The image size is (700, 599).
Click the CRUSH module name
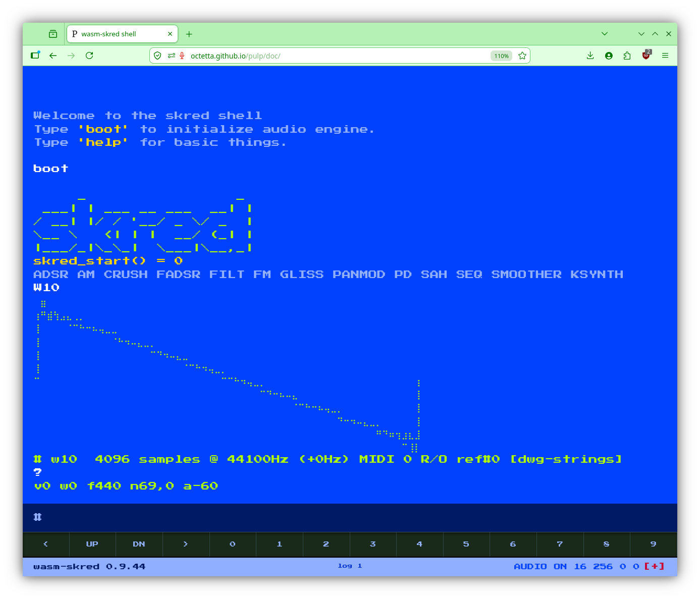click(126, 274)
